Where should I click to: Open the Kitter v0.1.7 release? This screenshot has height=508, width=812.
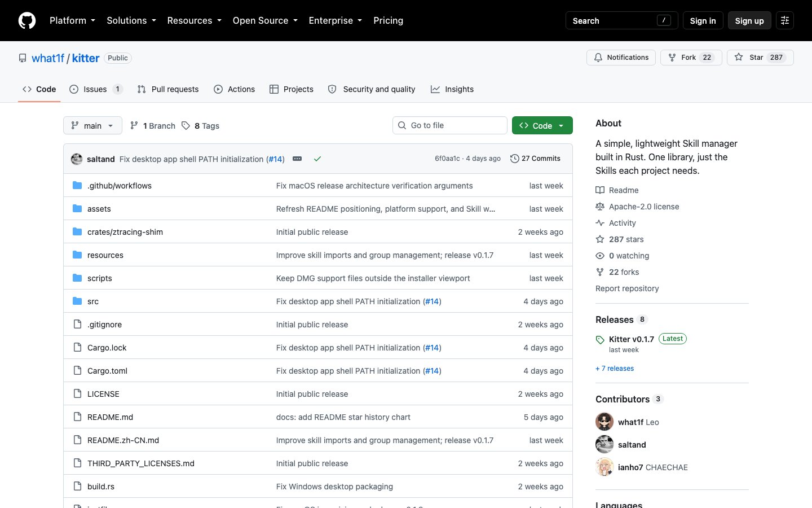pyautogui.click(x=632, y=339)
